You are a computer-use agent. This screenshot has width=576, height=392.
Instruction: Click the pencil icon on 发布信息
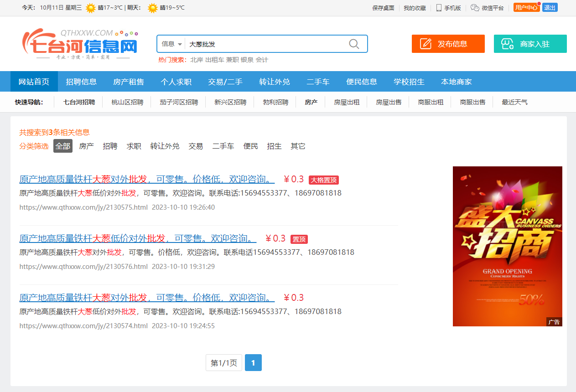click(x=426, y=44)
